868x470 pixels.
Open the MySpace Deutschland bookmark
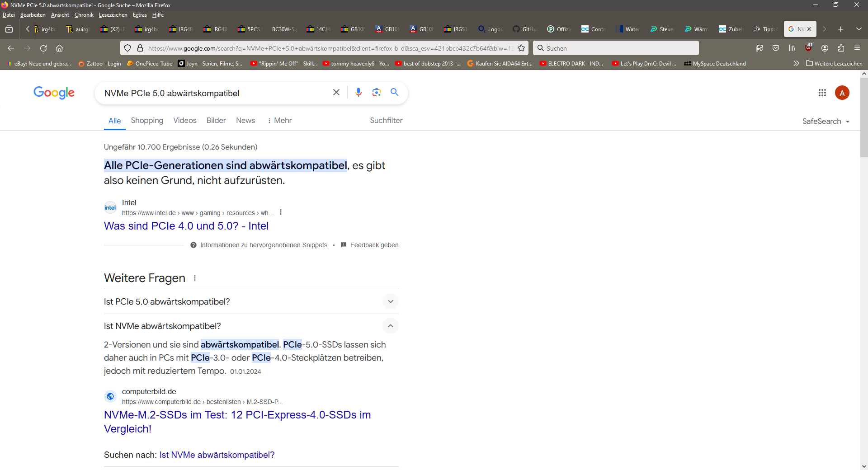click(715, 63)
